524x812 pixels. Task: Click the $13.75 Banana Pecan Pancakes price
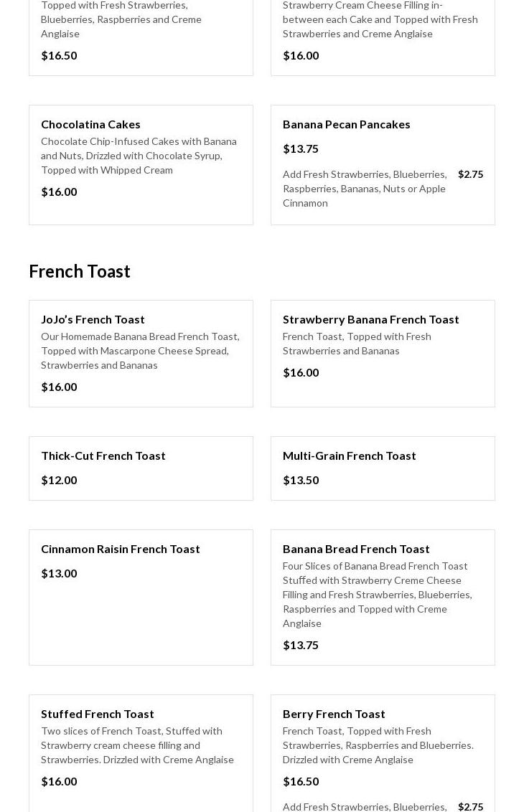[x=300, y=148]
